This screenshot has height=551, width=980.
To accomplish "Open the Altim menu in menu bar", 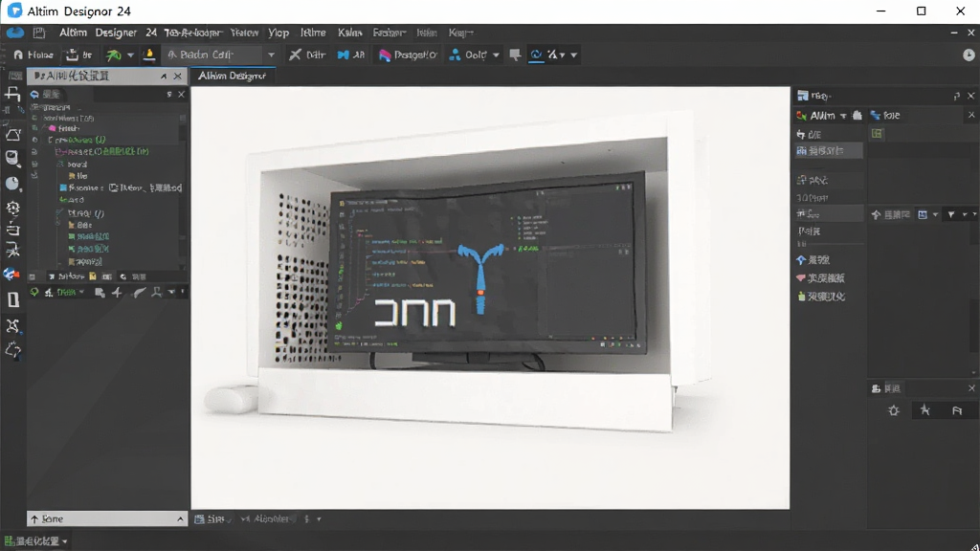I will [x=73, y=33].
